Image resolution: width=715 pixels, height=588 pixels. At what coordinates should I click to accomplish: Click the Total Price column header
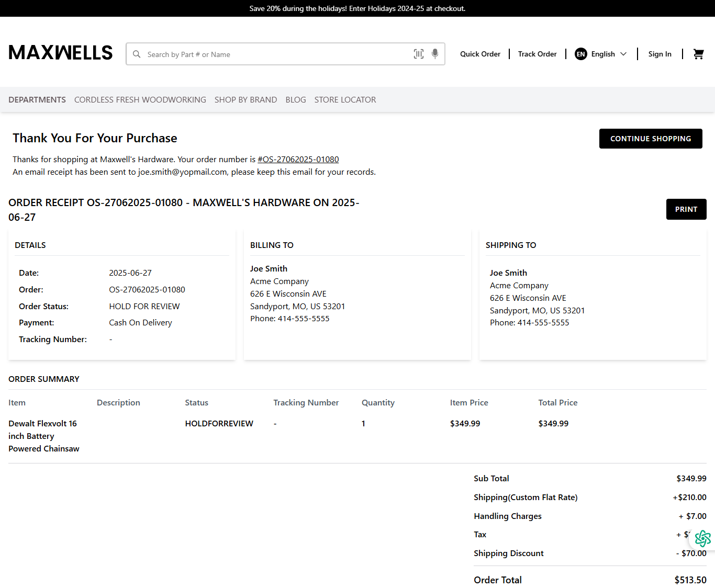pyautogui.click(x=558, y=402)
